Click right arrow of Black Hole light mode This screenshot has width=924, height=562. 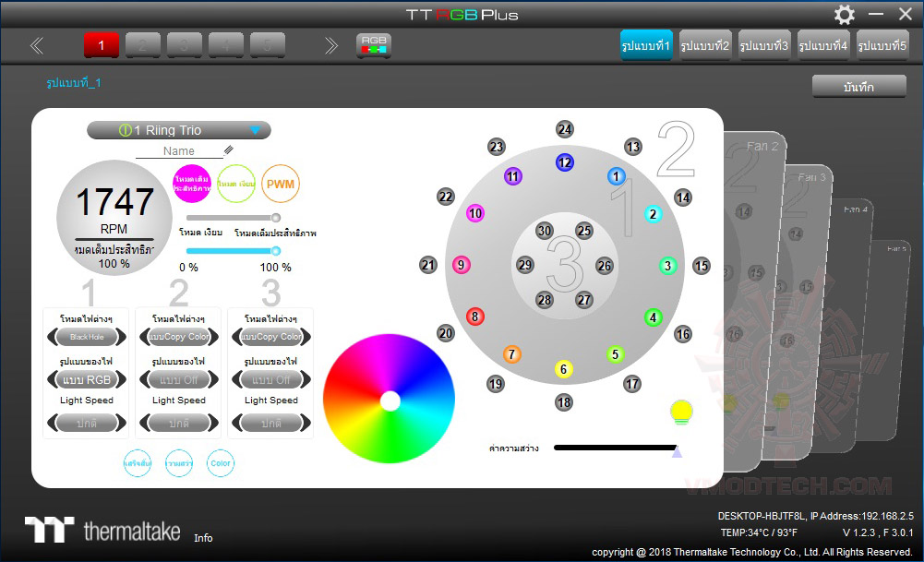122,337
